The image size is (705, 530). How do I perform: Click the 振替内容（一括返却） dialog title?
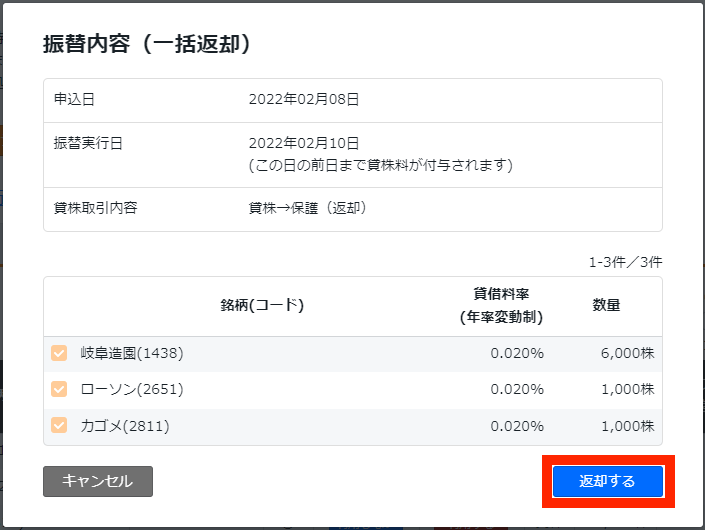[147, 44]
